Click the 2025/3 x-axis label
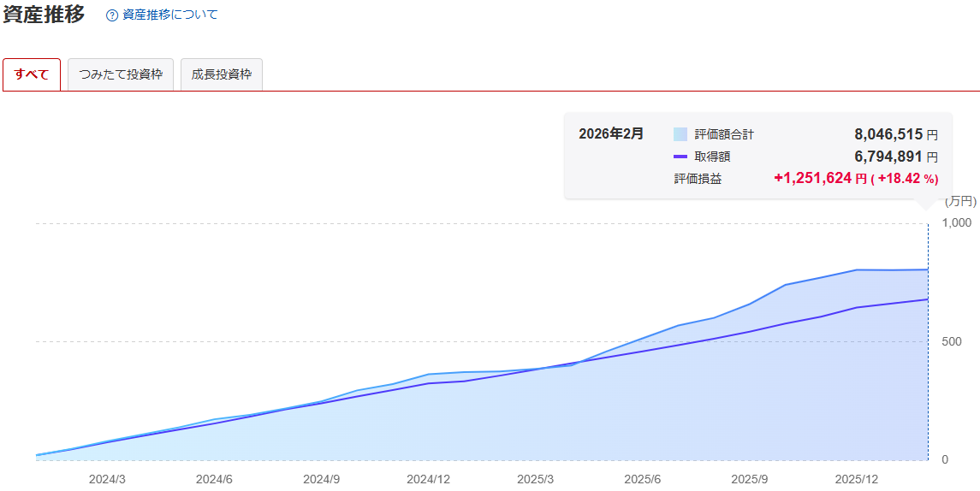This screenshot has width=980, height=491. click(x=535, y=479)
